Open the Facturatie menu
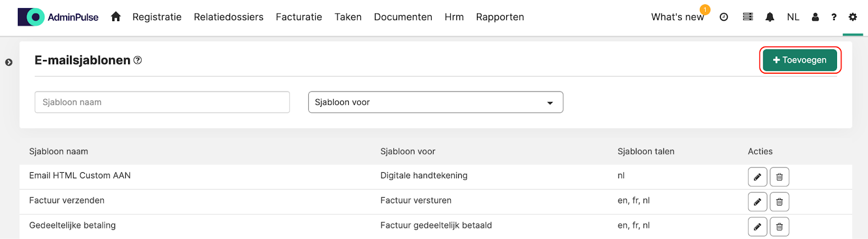The height and width of the screenshot is (239, 868). click(299, 17)
